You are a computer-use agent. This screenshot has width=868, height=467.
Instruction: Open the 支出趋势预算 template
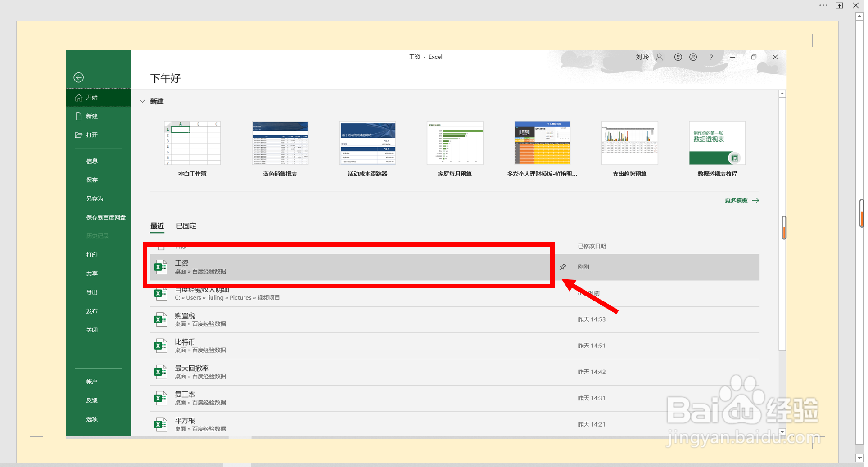pos(629,149)
